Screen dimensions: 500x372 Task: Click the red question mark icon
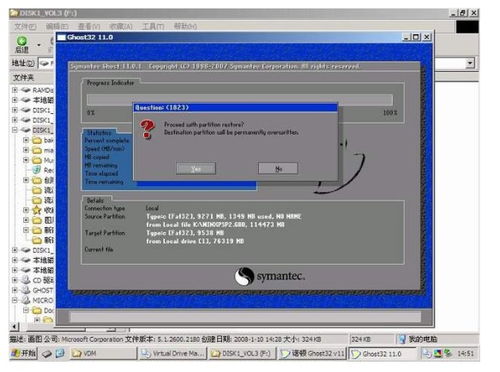coord(148,129)
